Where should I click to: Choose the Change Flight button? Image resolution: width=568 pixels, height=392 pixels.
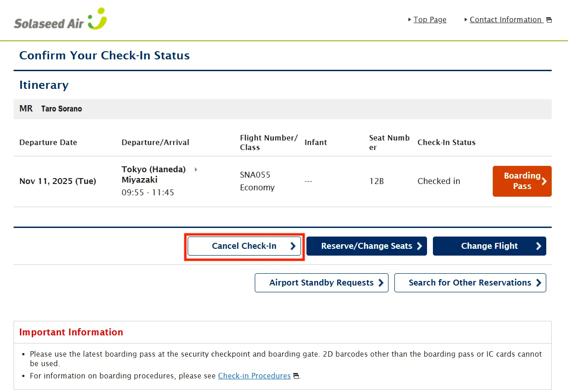[489, 246]
